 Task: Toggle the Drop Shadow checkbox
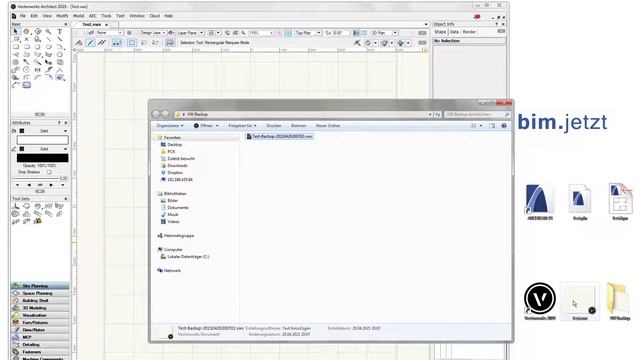[49, 172]
